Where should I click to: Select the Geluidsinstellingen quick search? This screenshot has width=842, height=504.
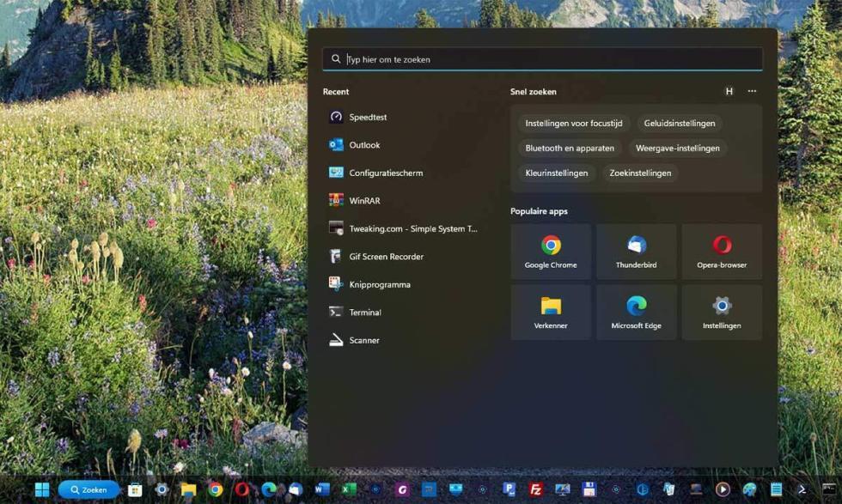(679, 123)
